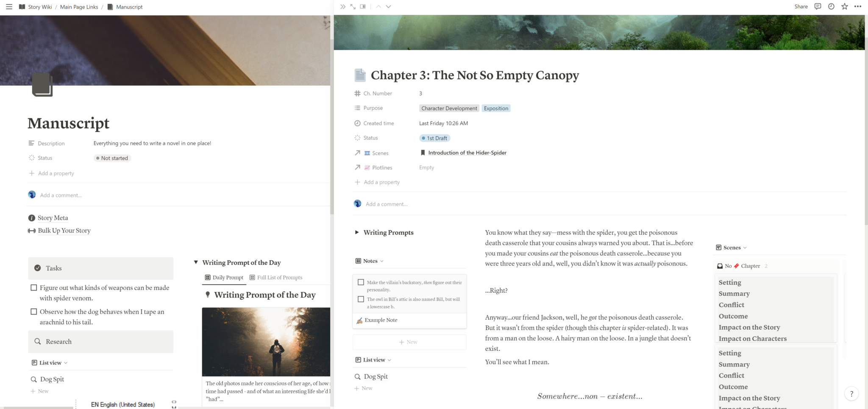This screenshot has width=868, height=409.
Task: Expand the Writing Prompts toggle
Action: coord(357,233)
